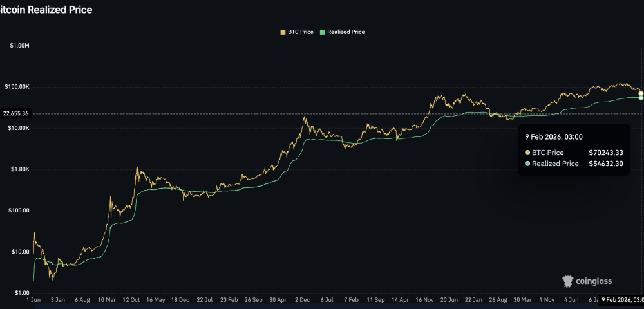Click the 14 Apr x-axis date
644x309 pixels.
click(x=401, y=301)
